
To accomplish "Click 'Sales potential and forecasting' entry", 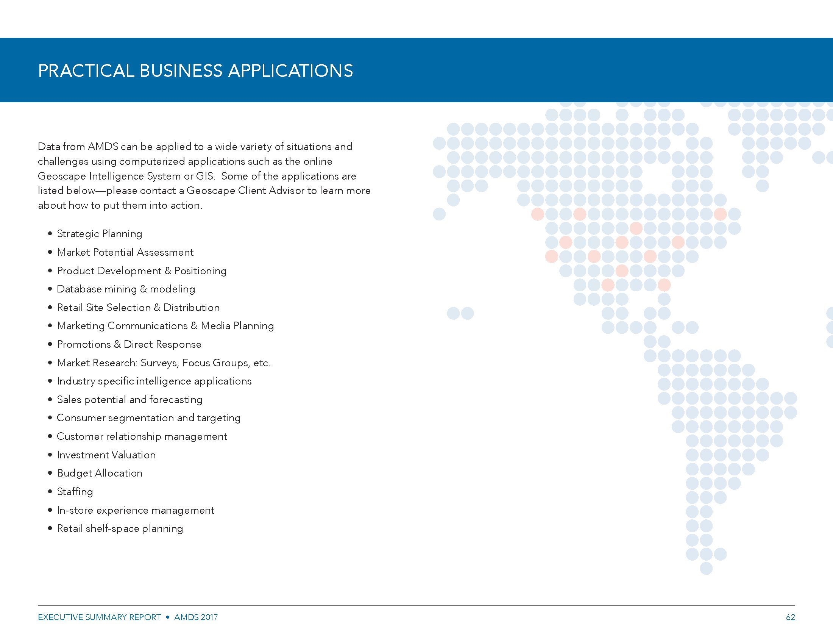I will point(129,399).
